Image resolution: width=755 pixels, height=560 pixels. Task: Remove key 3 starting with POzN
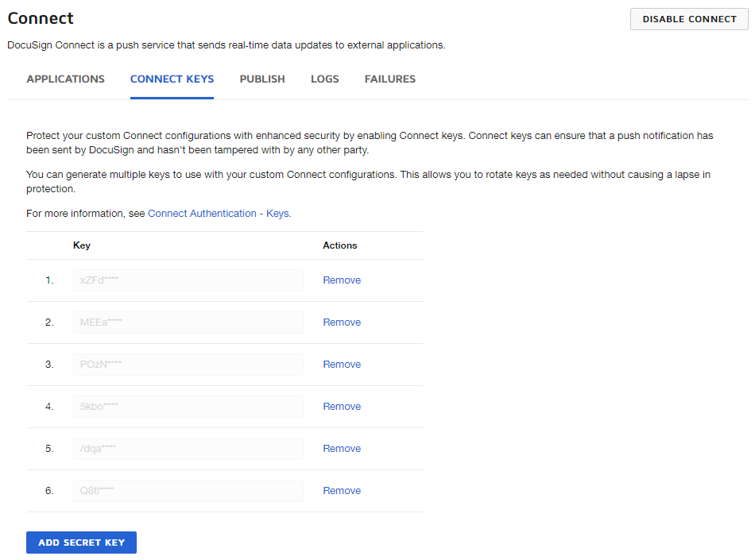[x=342, y=364]
